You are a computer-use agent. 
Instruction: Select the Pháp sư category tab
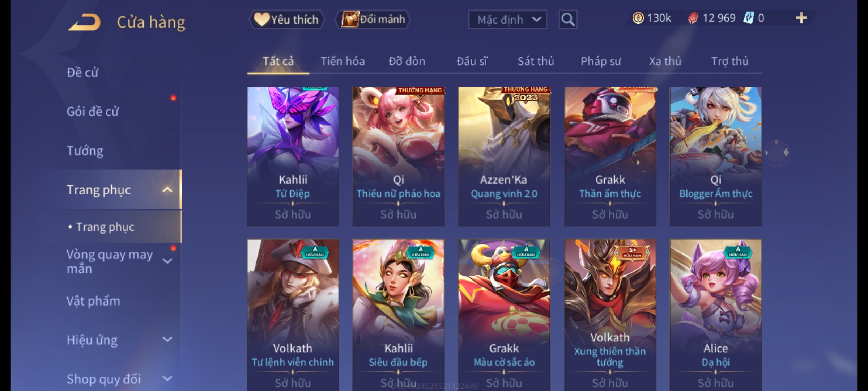click(601, 62)
